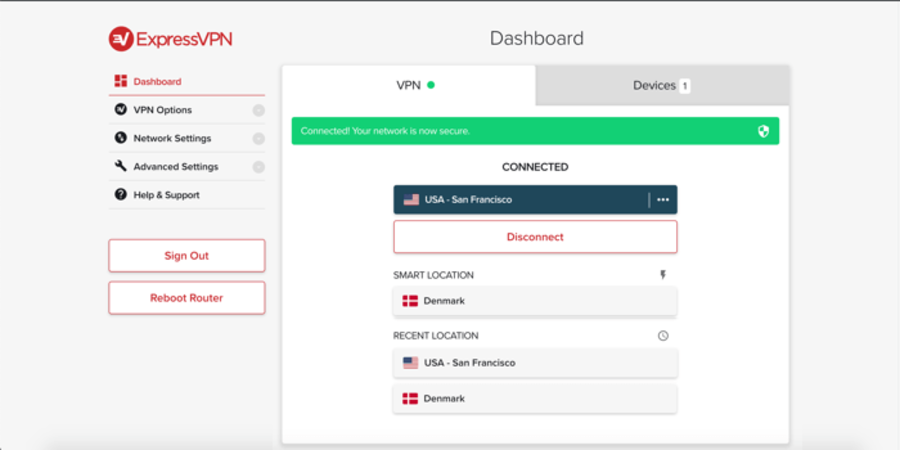The image size is (900, 450).
Task: Click the red Dashboard grid icon
Action: pyautogui.click(x=121, y=81)
